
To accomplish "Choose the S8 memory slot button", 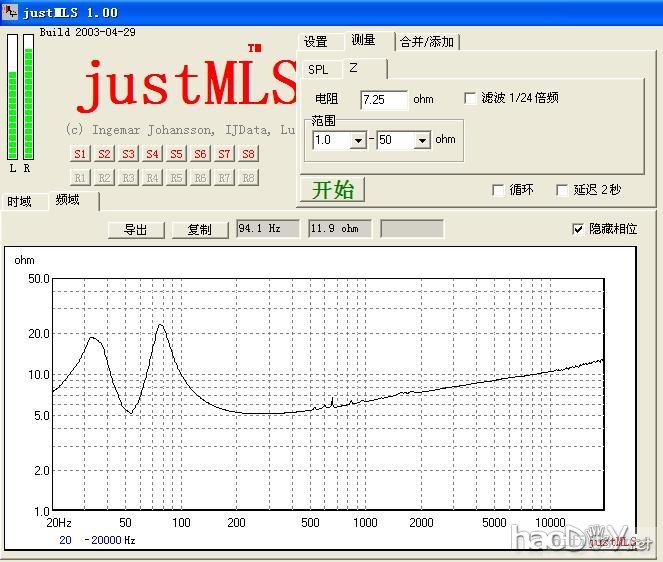I will pyautogui.click(x=248, y=154).
